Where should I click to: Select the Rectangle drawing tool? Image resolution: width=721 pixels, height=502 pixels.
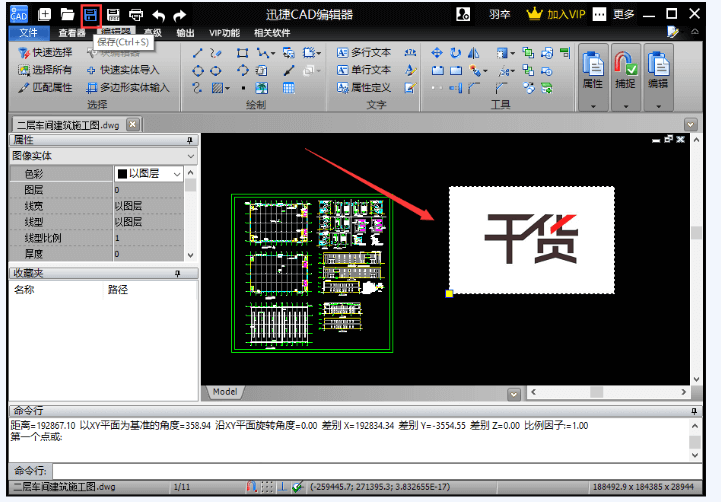coord(242,53)
